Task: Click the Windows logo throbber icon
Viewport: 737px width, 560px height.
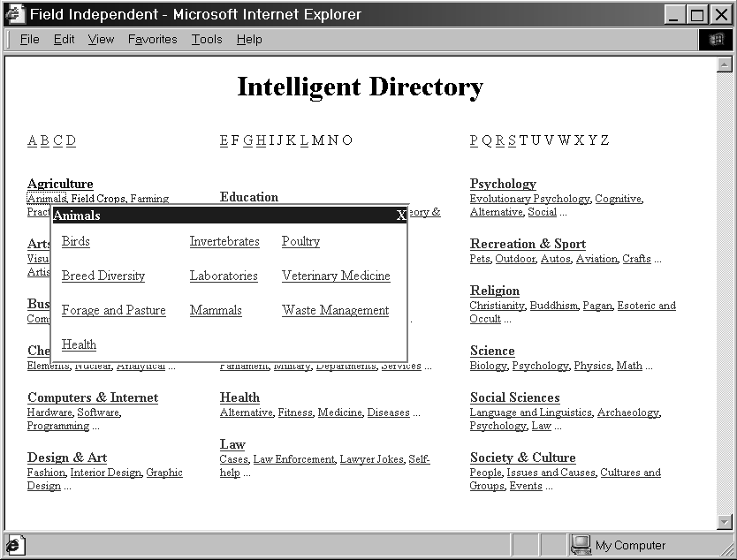Action: tap(715, 40)
